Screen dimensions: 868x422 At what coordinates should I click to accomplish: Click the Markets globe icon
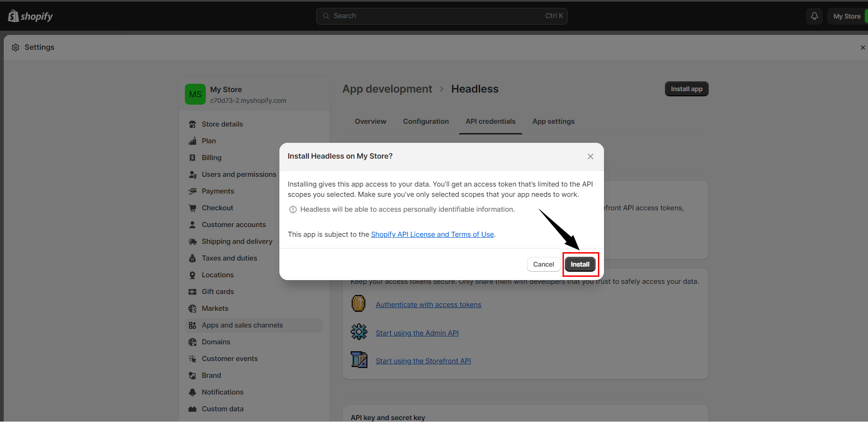(x=192, y=308)
